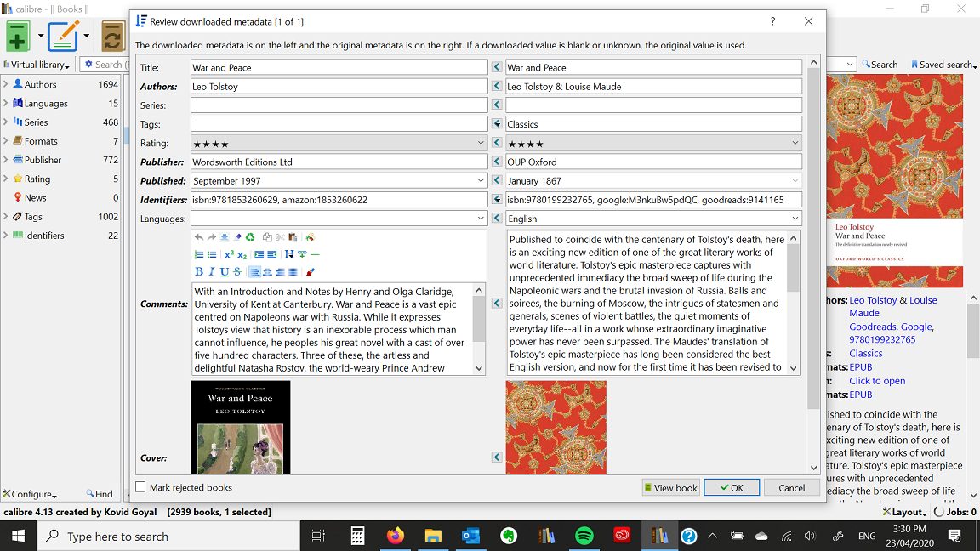Click the Goodreads identifier link
Image resolution: width=980 pixels, height=551 pixels.
pyautogui.click(x=873, y=327)
